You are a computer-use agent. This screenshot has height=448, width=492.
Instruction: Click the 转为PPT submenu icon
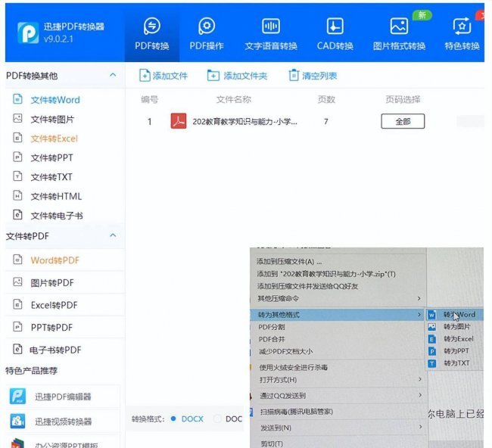click(x=432, y=351)
